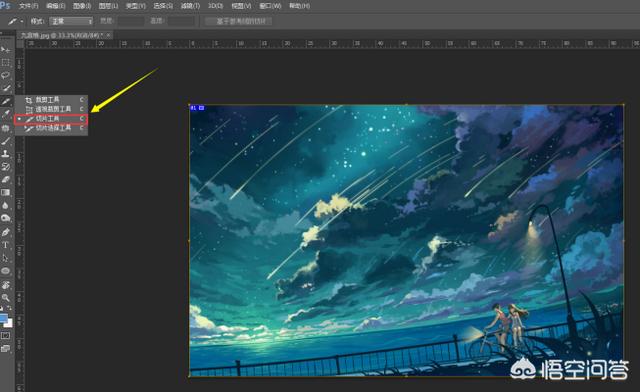640x392 pixels.
Task: Select the Eraser tool
Action: 6,180
